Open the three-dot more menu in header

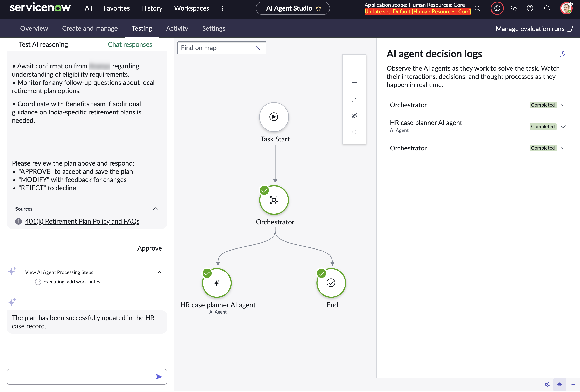[x=222, y=8]
